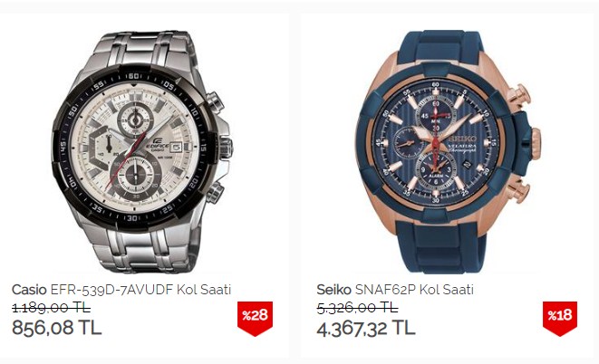Click the 4.367,32 TL sale price
This screenshot has height=364, width=599.
[365, 328]
